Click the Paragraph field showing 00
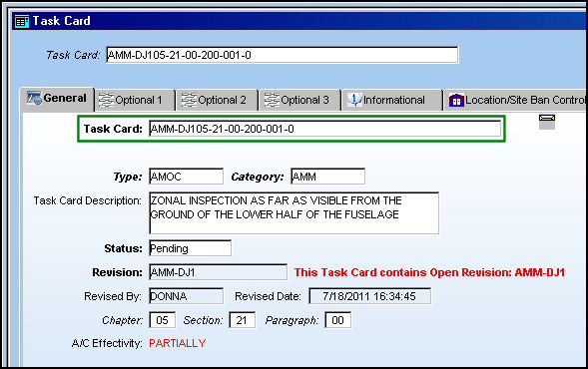 [x=337, y=320]
